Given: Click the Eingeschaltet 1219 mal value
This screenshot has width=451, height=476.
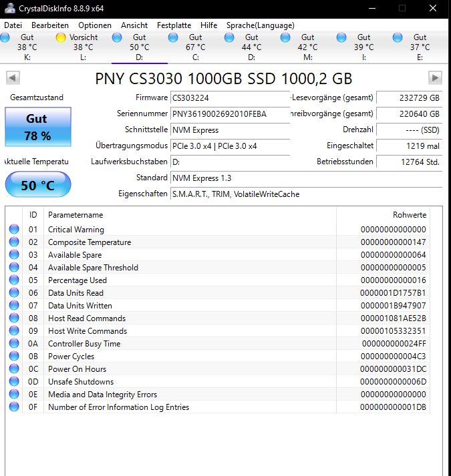Looking at the screenshot, I should 410,146.
